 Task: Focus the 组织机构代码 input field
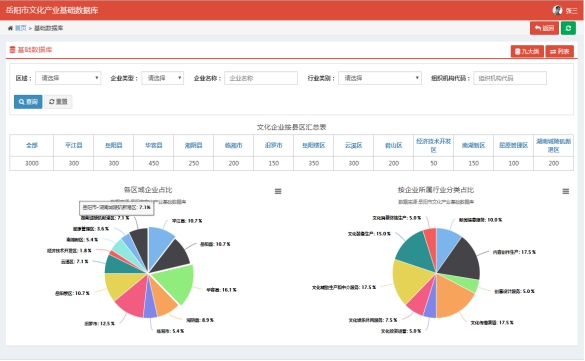(x=510, y=78)
